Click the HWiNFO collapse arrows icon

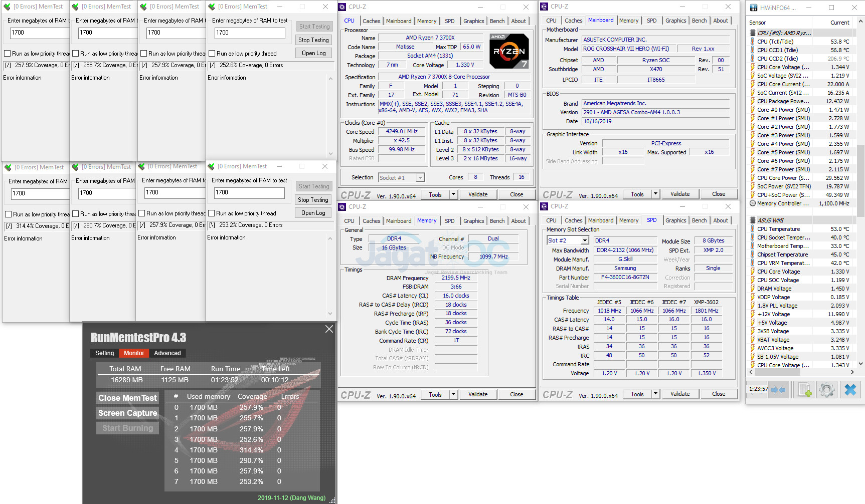click(778, 390)
